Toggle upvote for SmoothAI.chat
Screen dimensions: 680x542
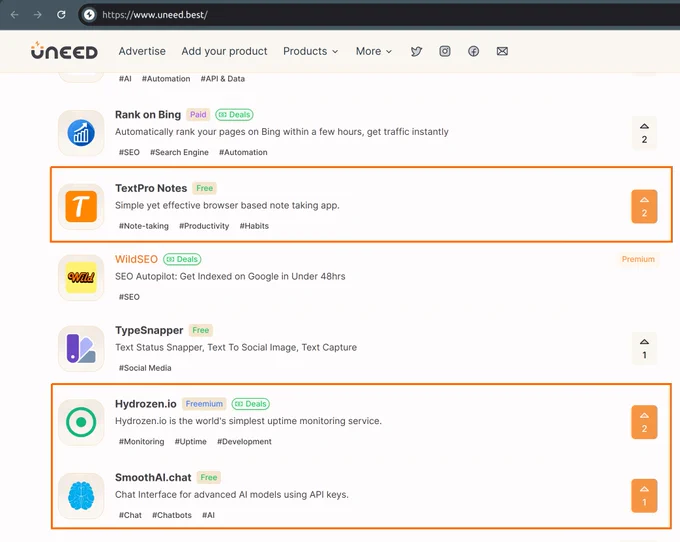click(644, 496)
